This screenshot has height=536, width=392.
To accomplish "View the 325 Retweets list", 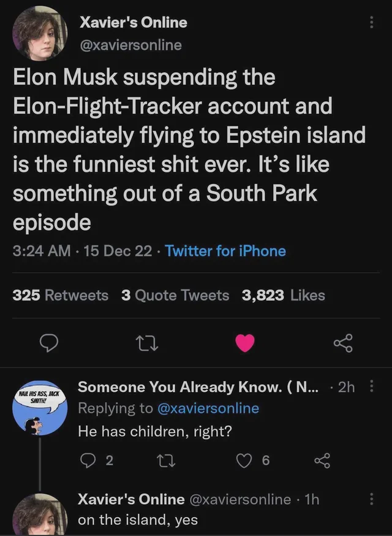I will coord(61,296).
